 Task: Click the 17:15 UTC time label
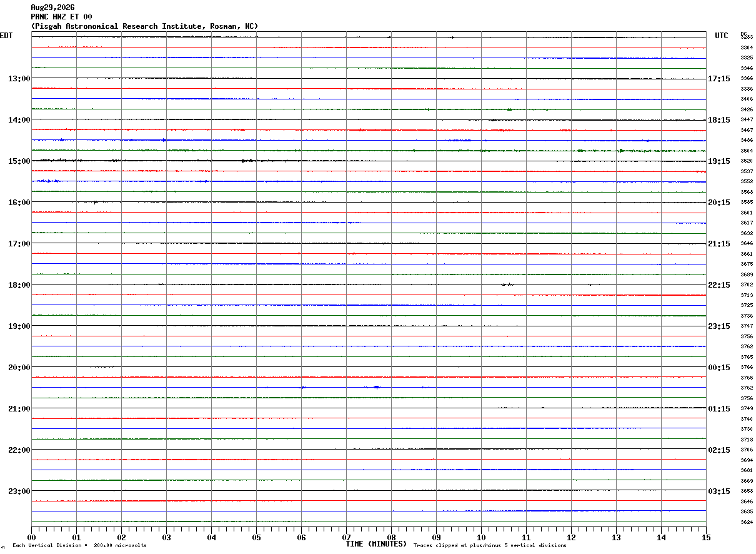point(720,79)
